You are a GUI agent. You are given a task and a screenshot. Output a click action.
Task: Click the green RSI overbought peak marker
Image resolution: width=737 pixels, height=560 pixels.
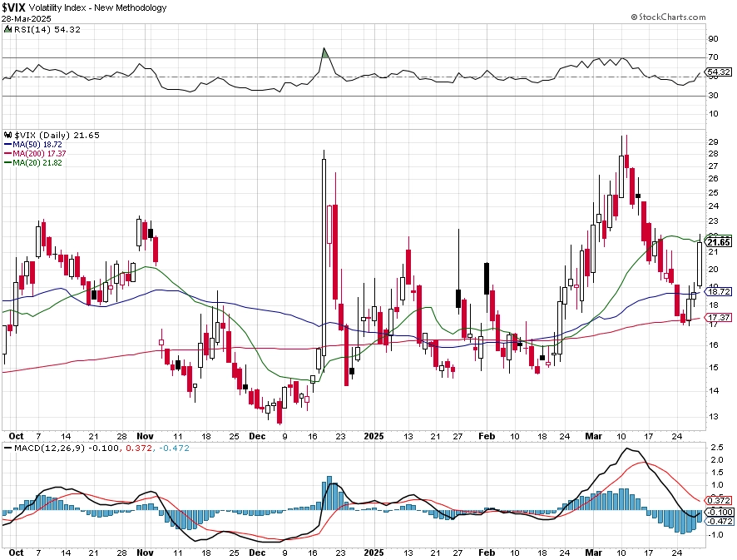324,52
